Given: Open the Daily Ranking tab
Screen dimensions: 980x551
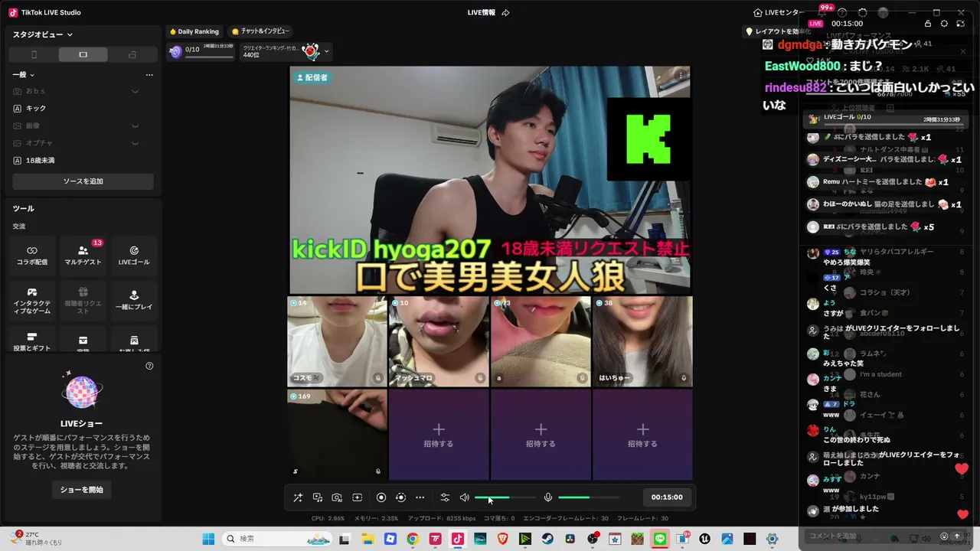Looking at the screenshot, I should (x=194, y=31).
